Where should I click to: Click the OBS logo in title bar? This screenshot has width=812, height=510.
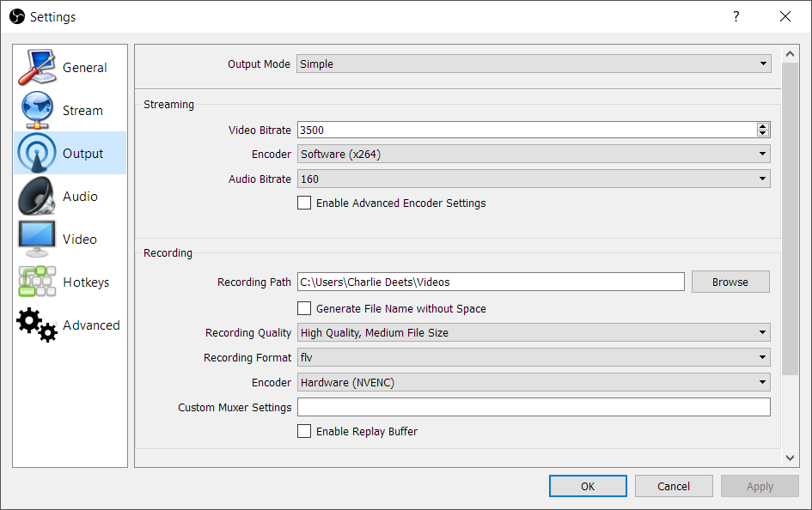point(17,16)
